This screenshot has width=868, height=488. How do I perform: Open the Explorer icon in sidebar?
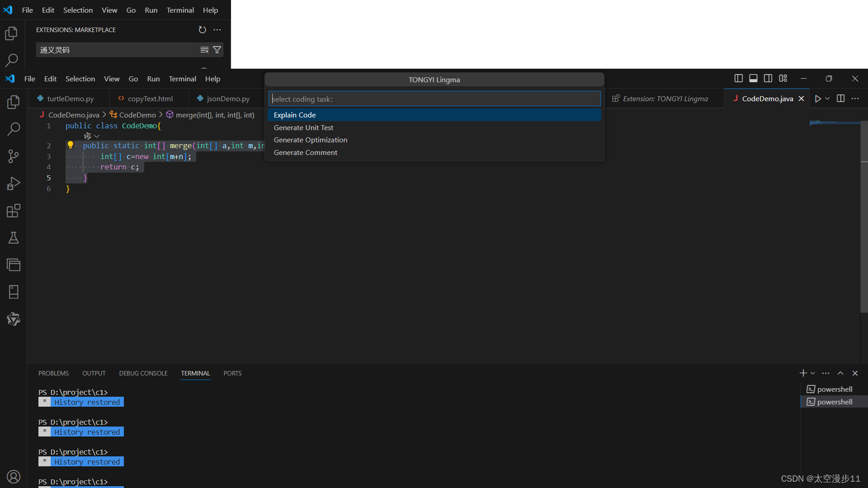point(13,101)
